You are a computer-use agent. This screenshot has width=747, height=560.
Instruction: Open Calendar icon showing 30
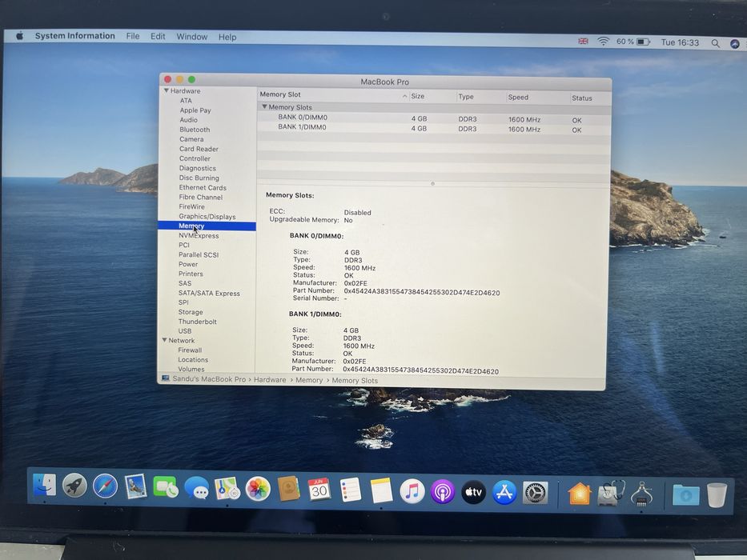point(319,490)
